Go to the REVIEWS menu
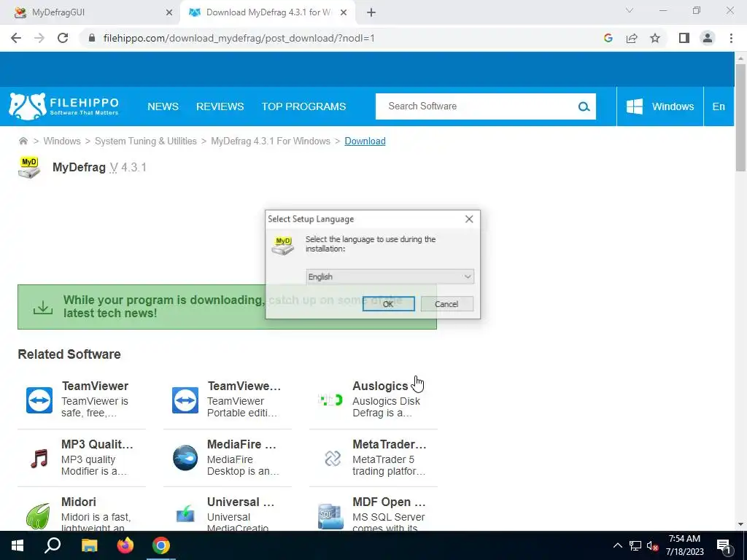Screen dimensions: 747x560 pyautogui.click(x=220, y=106)
